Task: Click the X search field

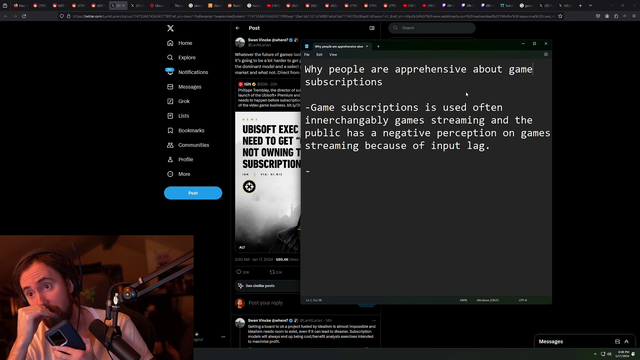Action: [x=432, y=28]
